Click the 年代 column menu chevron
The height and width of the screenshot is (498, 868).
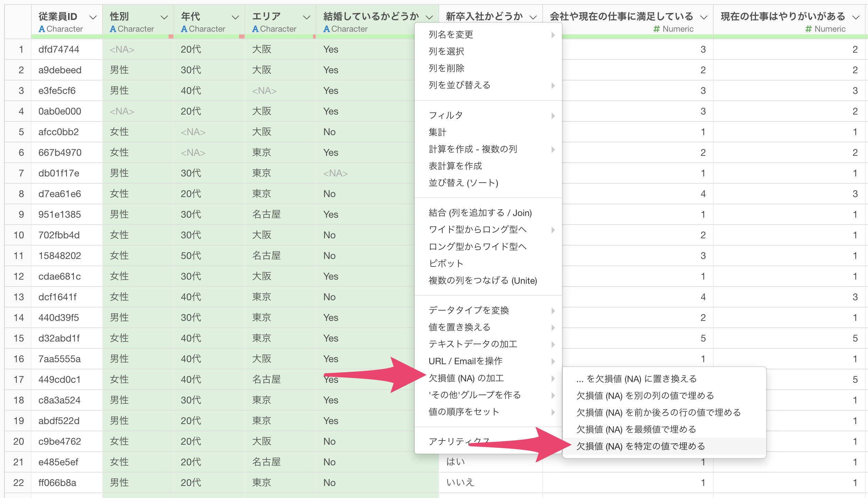pyautogui.click(x=235, y=17)
